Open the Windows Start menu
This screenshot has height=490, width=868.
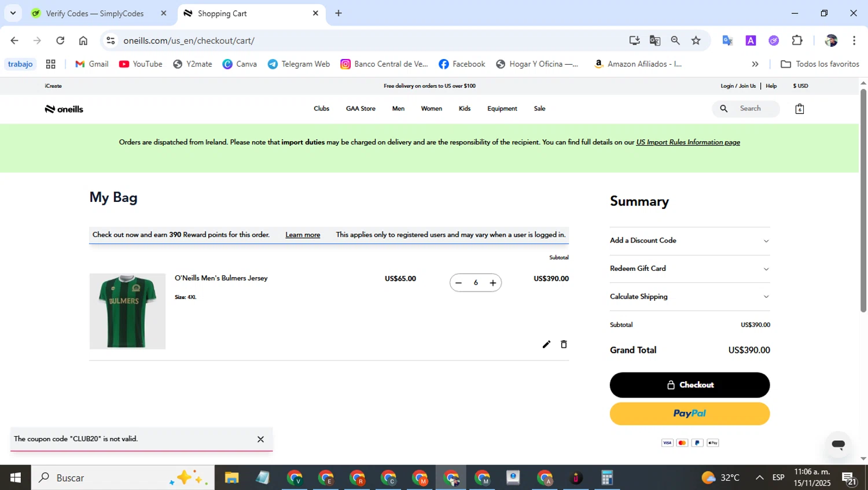click(x=16, y=478)
